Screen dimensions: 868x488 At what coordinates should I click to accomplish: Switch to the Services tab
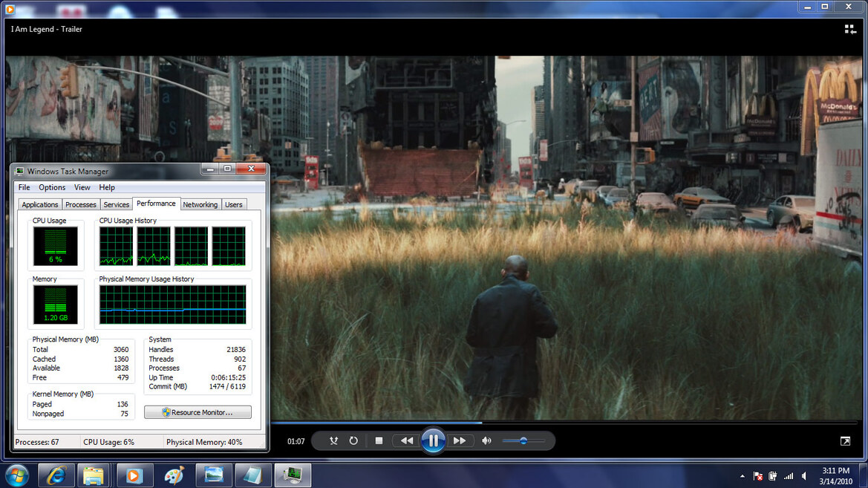[117, 204]
